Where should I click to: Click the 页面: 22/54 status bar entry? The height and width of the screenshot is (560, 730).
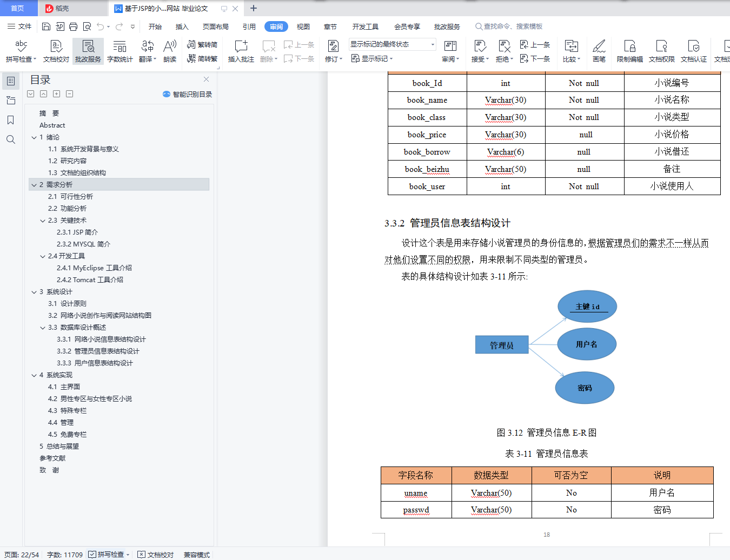tap(22, 555)
